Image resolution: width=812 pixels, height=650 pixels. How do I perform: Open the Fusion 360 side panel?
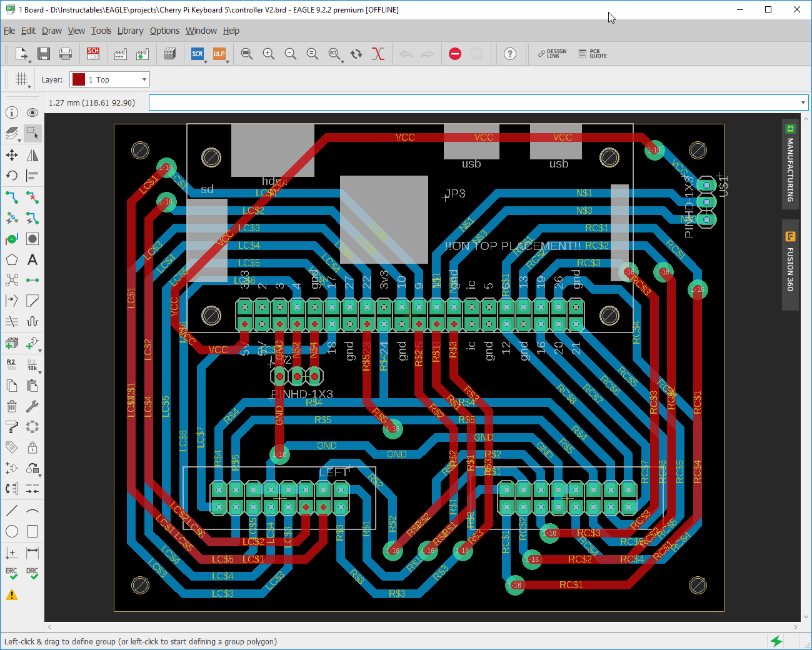click(x=790, y=265)
